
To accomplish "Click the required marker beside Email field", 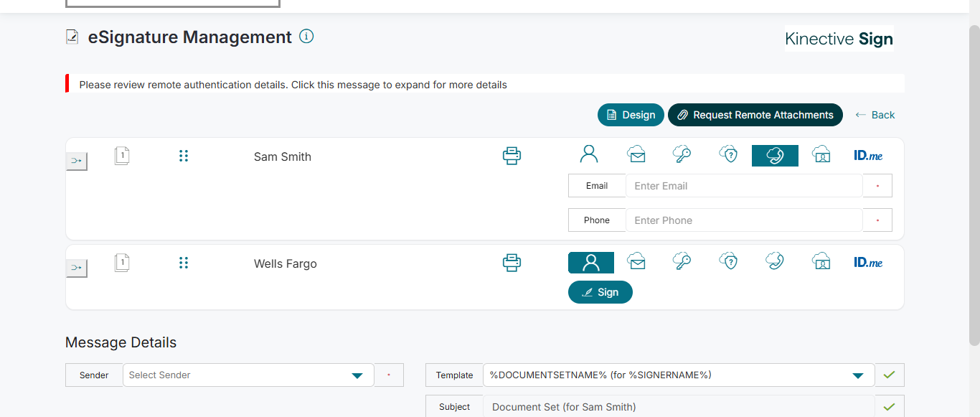I will pyautogui.click(x=877, y=185).
